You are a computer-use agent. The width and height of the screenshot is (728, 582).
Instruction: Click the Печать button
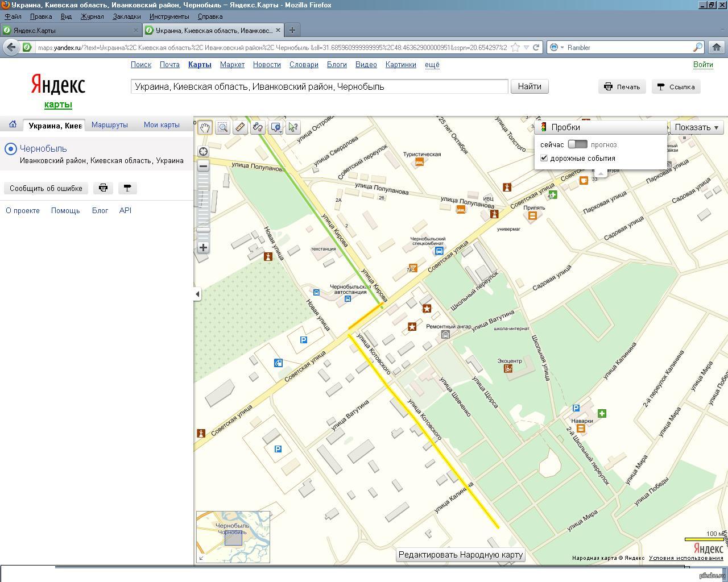click(x=622, y=87)
